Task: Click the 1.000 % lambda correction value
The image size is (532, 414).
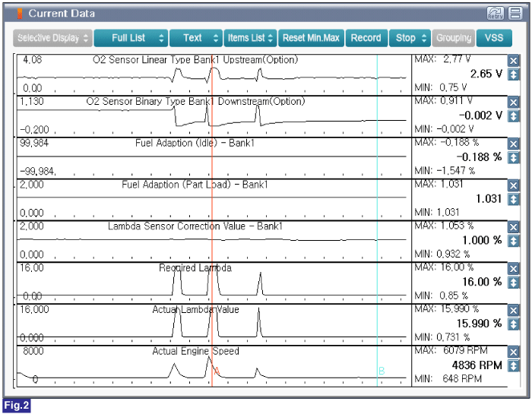Action: tap(482, 241)
